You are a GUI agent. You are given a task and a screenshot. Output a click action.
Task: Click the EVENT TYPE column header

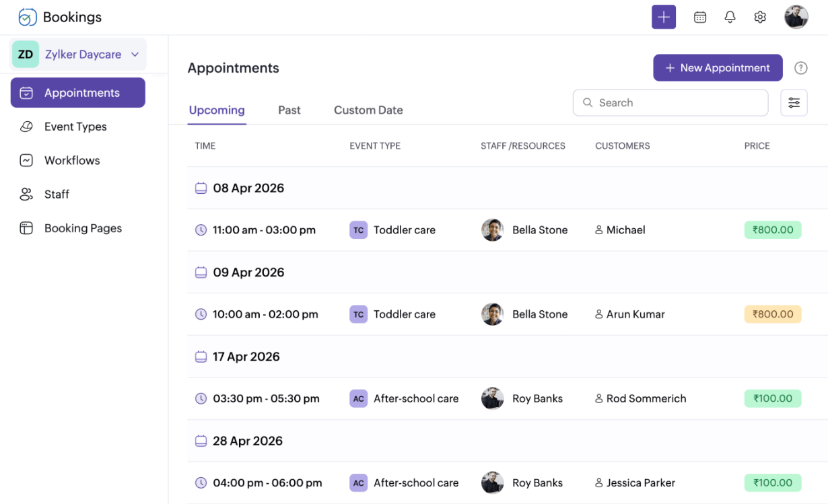[375, 146]
